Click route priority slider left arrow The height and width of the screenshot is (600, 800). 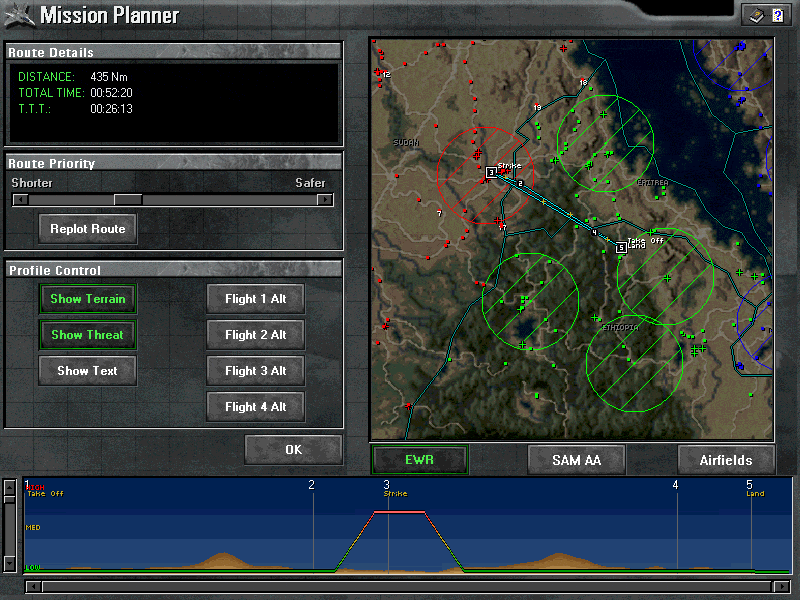20,199
